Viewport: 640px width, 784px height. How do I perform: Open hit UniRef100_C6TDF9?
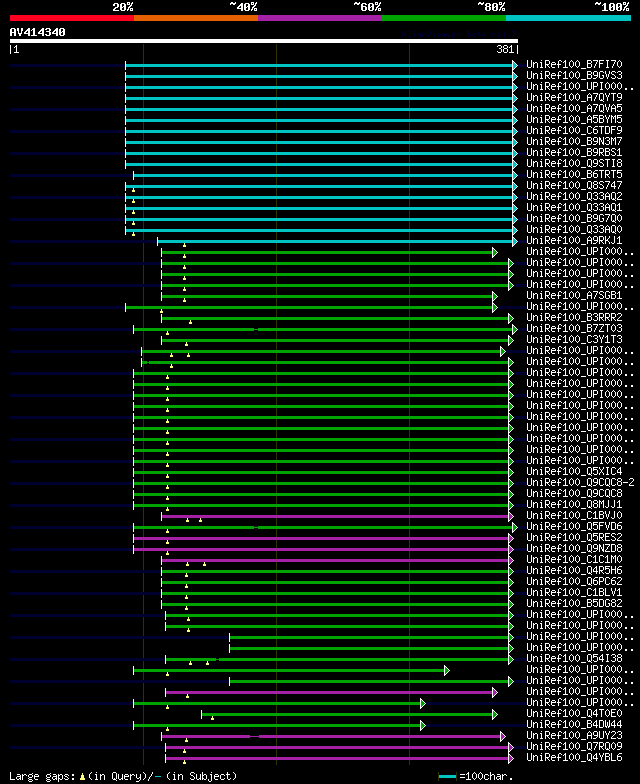point(574,130)
